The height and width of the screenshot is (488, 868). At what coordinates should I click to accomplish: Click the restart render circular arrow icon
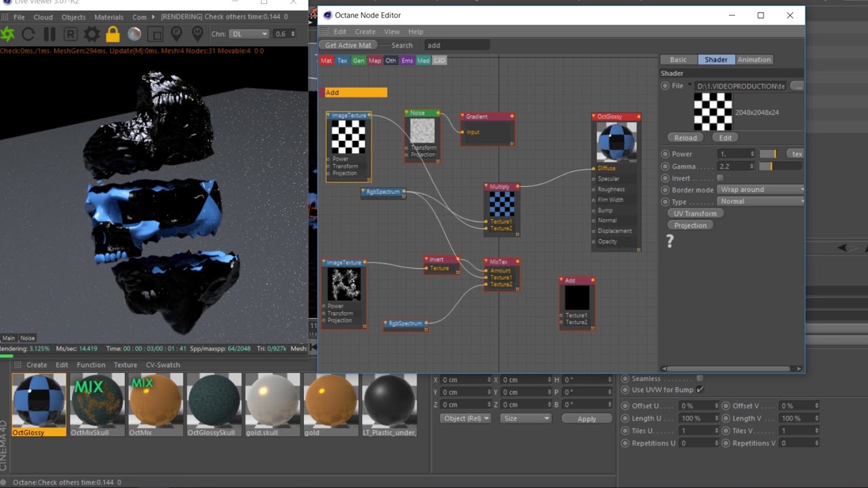28,34
